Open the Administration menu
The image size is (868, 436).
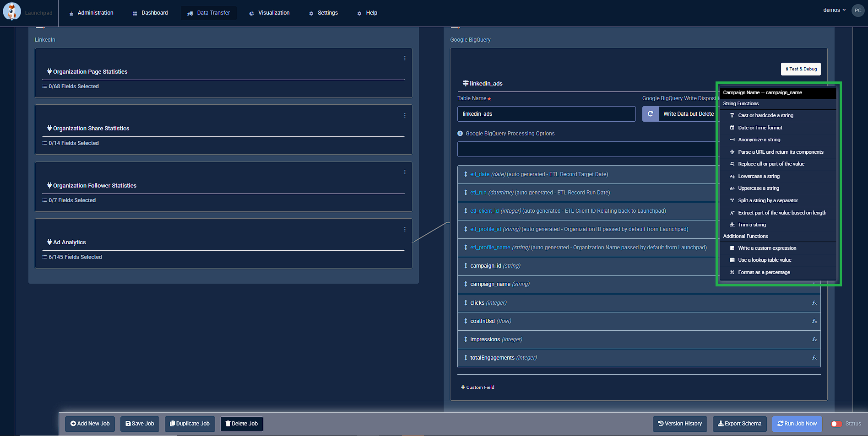tap(91, 13)
